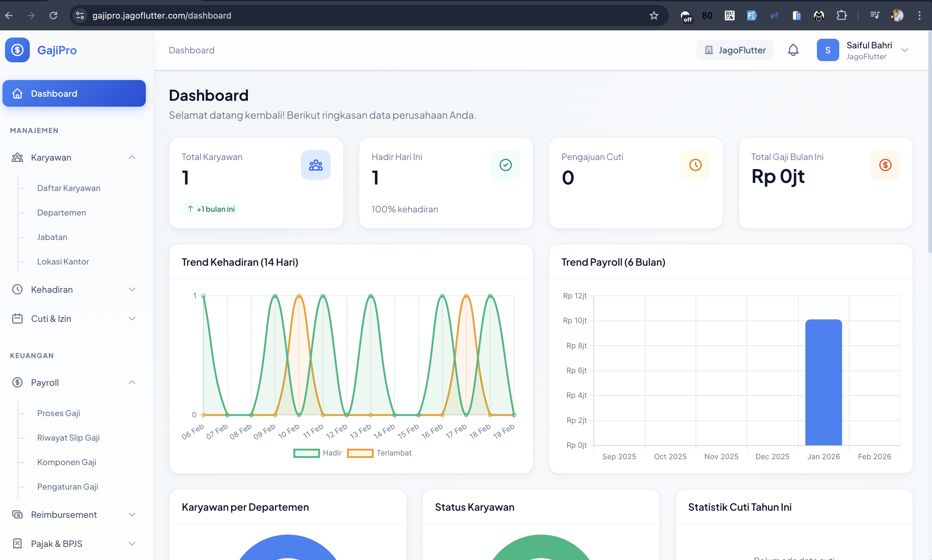Viewport: 932px width, 560px height.
Task: Expand the Kehadiran menu section
Action: (74, 289)
